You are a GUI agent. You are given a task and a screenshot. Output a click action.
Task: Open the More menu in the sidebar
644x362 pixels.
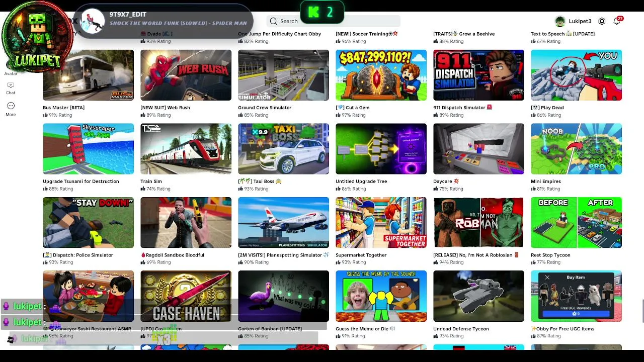coord(11,109)
